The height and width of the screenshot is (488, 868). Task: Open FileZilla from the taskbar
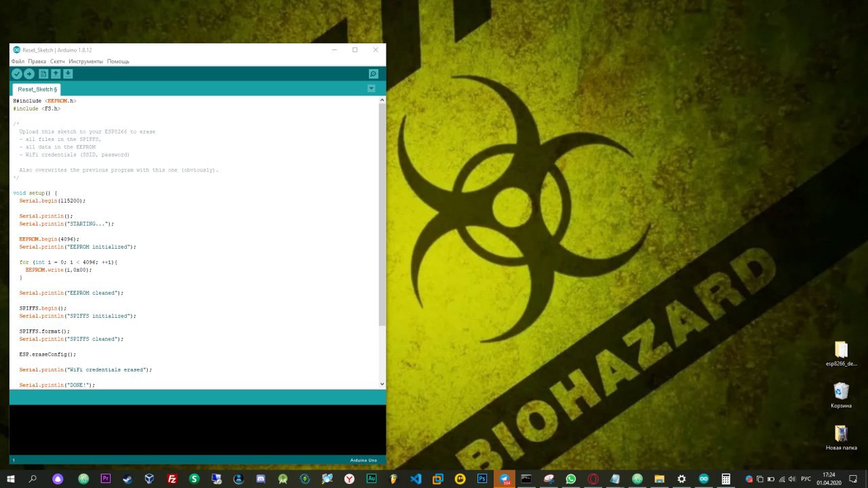[x=172, y=479]
